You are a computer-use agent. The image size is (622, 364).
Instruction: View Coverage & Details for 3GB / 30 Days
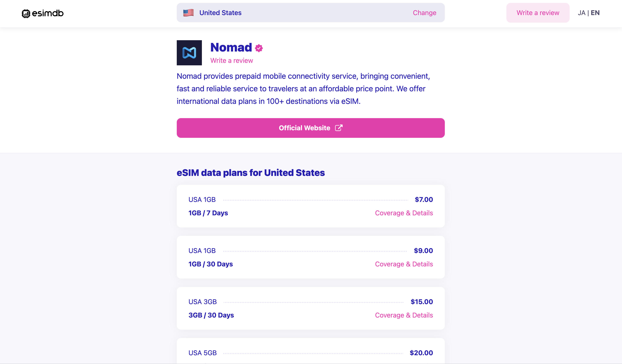point(404,315)
